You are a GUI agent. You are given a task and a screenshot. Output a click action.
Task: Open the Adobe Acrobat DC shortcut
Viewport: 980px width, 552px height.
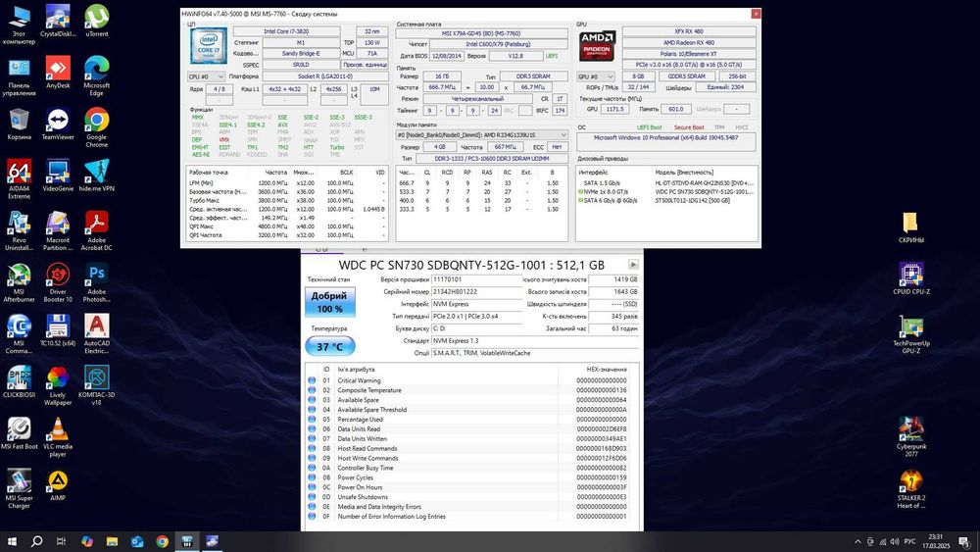[96, 230]
